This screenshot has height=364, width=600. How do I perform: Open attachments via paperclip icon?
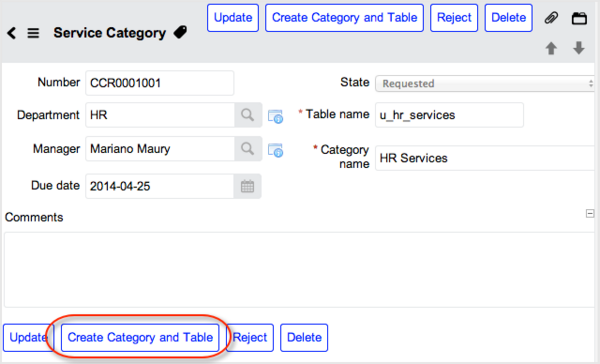[551, 18]
